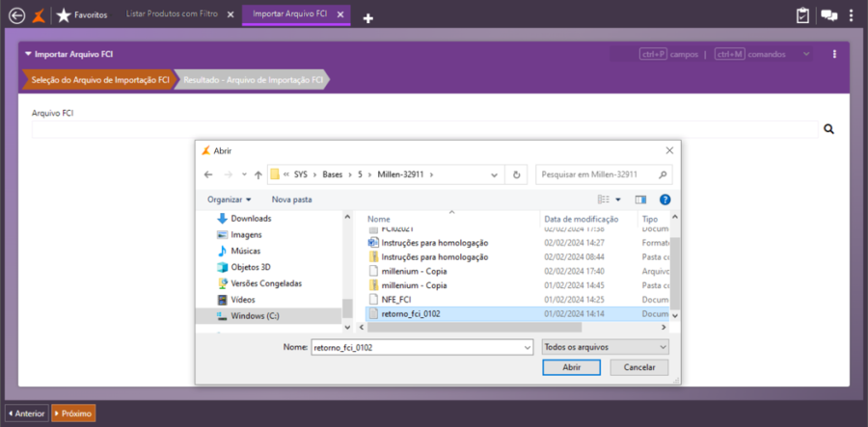Open the Organizar menu
This screenshot has width=868, height=427.
(x=230, y=200)
